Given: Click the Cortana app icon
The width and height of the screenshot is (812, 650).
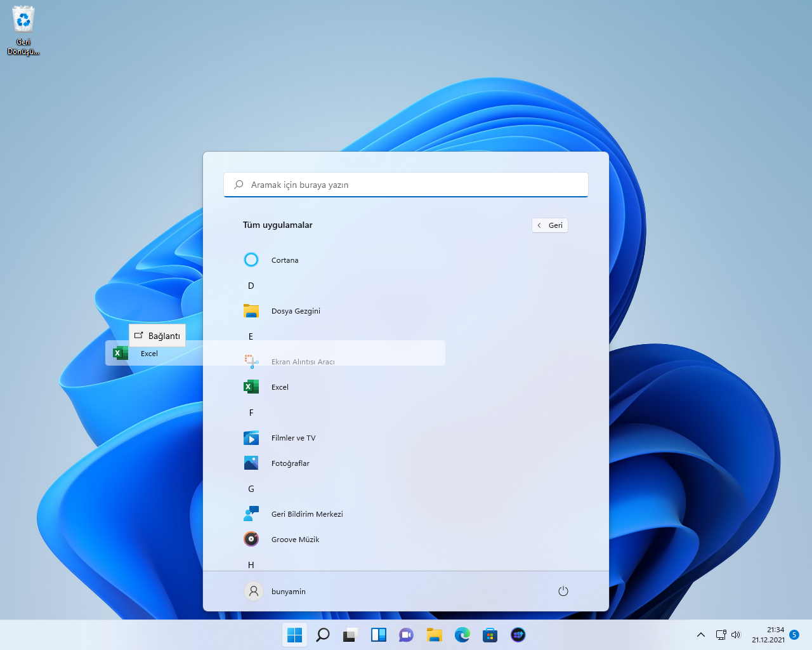Looking at the screenshot, I should 251,260.
